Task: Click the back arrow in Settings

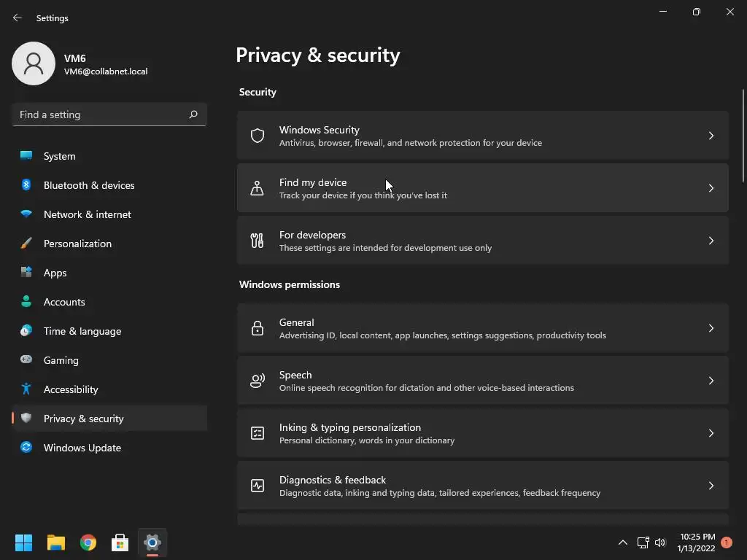Action: click(x=18, y=17)
